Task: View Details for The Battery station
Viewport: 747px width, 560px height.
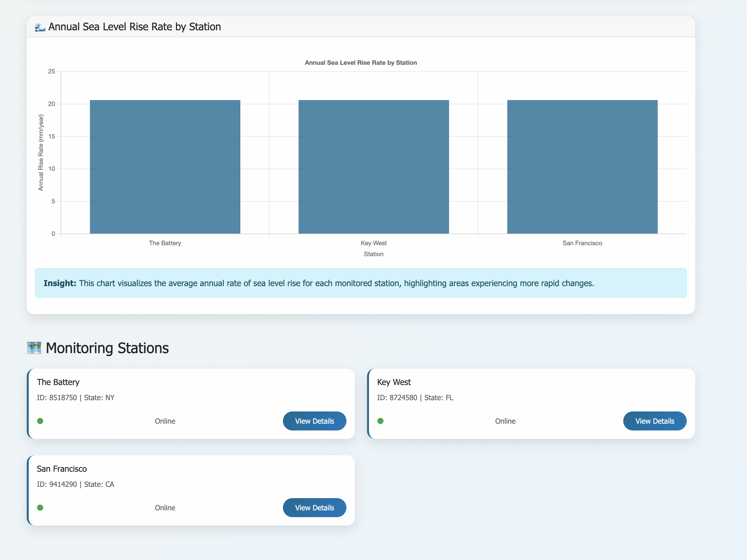Action: click(x=314, y=421)
